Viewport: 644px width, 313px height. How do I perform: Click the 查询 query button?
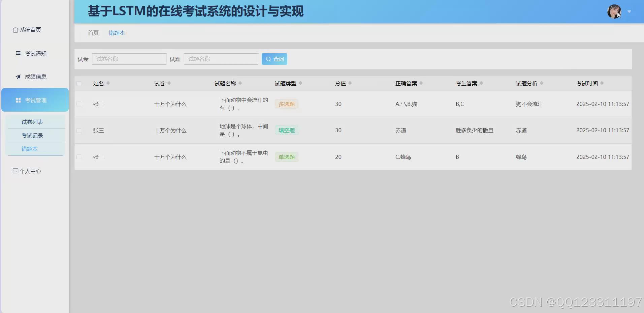[x=274, y=59]
